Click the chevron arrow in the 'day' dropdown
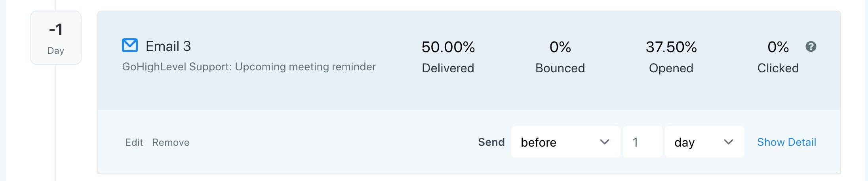 click(x=729, y=142)
